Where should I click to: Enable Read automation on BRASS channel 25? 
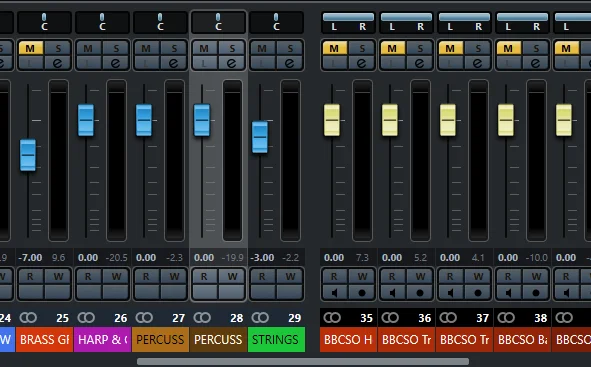(31, 277)
